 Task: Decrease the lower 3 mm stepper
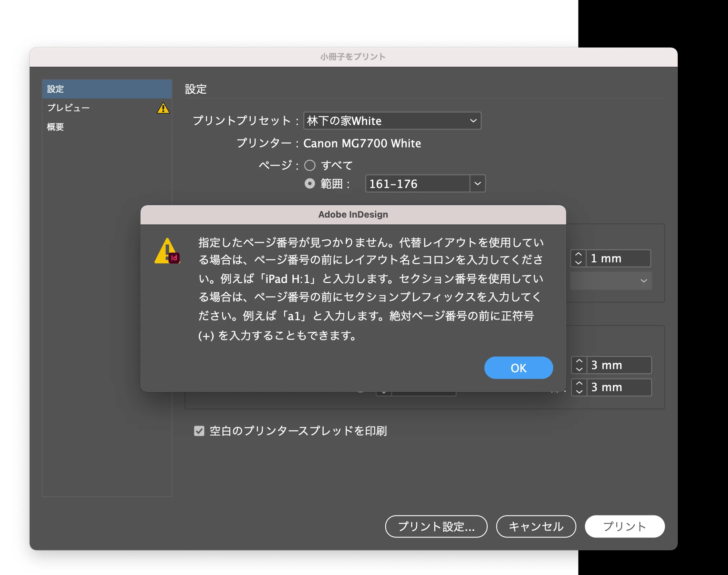coord(579,391)
